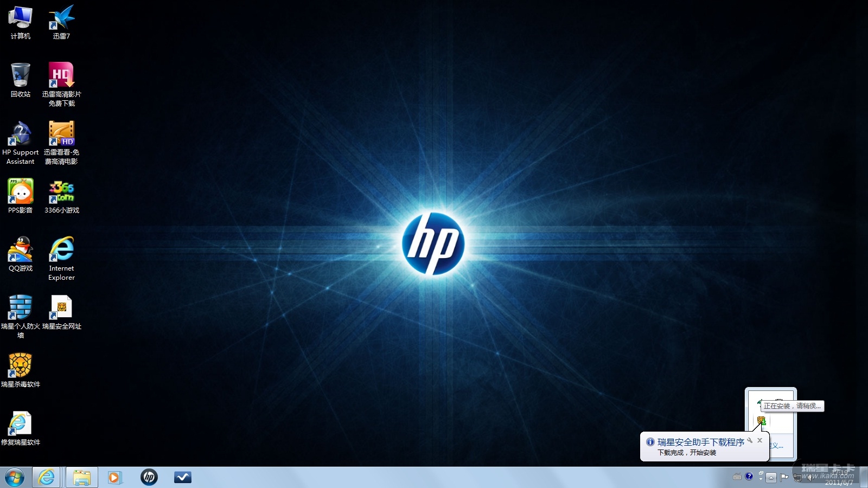
Task: Click the 瑞星安全助手 installer icon in tray popup
Action: click(761, 421)
